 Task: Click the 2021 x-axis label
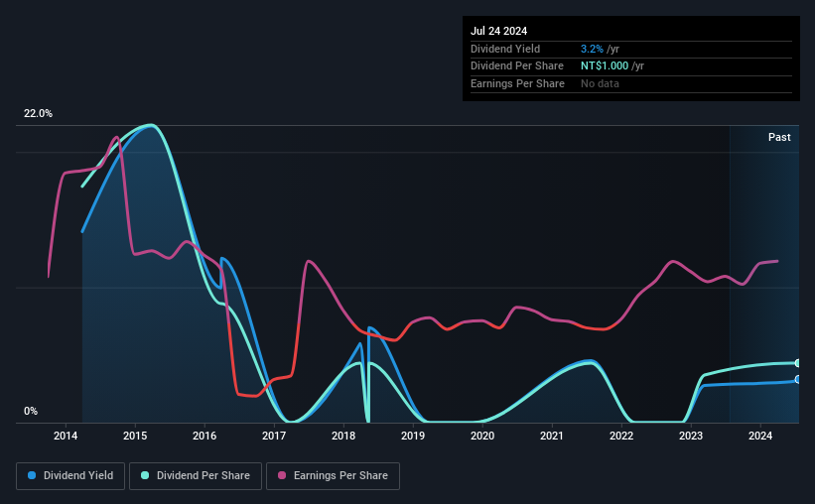552,436
